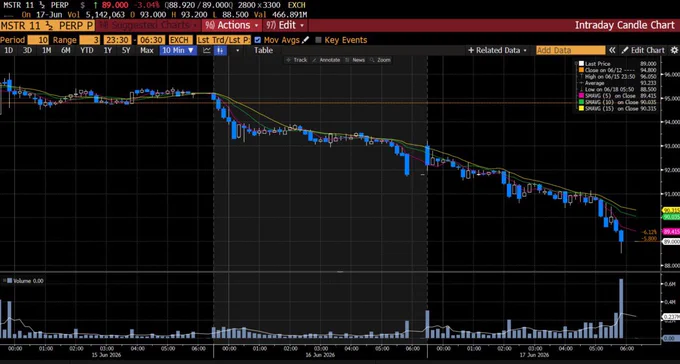The height and width of the screenshot is (364, 680).
Task: Switch to Table view
Action: pyautogui.click(x=263, y=50)
